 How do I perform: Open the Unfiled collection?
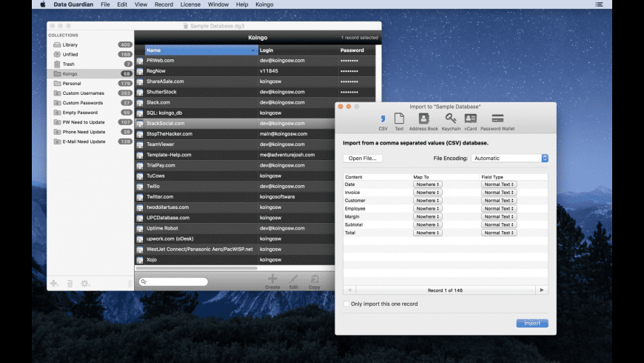tap(90, 54)
